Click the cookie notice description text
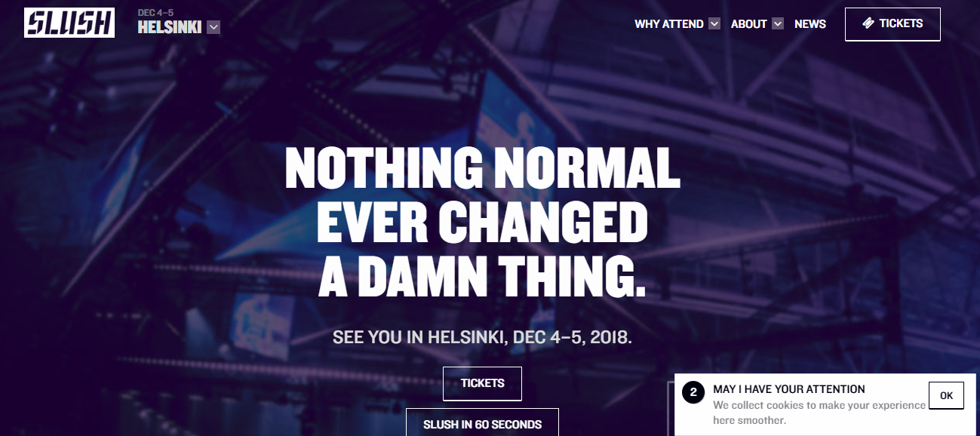This screenshot has width=980, height=436. pos(819,413)
